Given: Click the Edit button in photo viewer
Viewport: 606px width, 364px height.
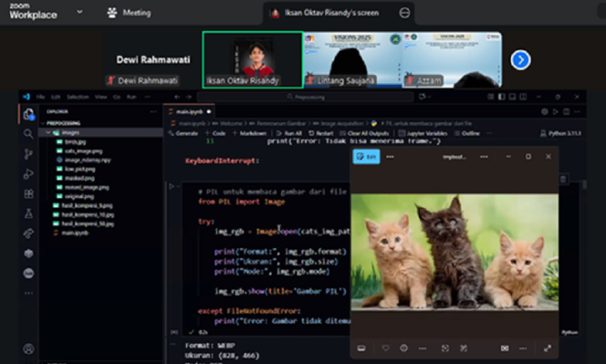Looking at the screenshot, I should tap(366, 157).
